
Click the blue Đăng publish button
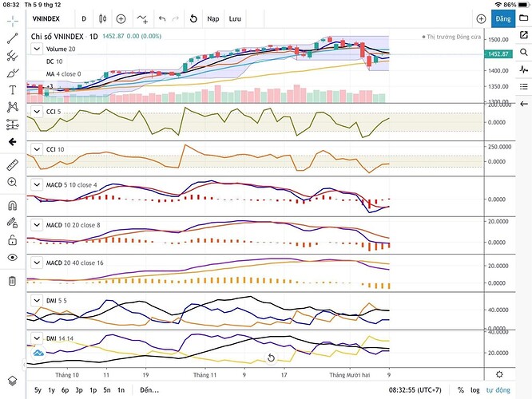(x=502, y=18)
